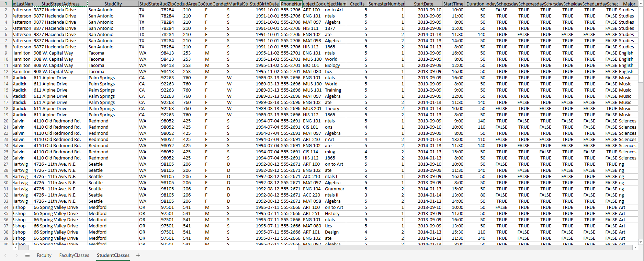Click the MUS 201 subject code cell
Viewport: 644px width, 261px height.
pos(313,109)
